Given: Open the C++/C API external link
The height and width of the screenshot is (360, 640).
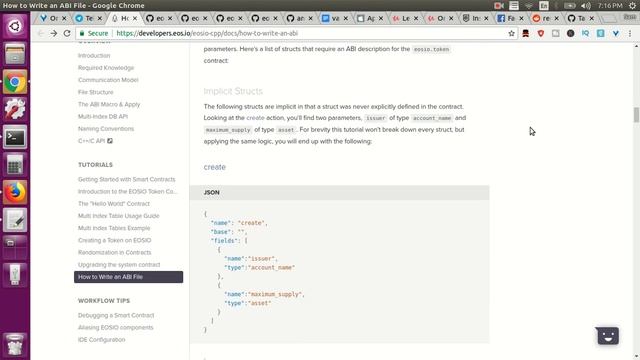Looking at the screenshot, I should point(95,141).
